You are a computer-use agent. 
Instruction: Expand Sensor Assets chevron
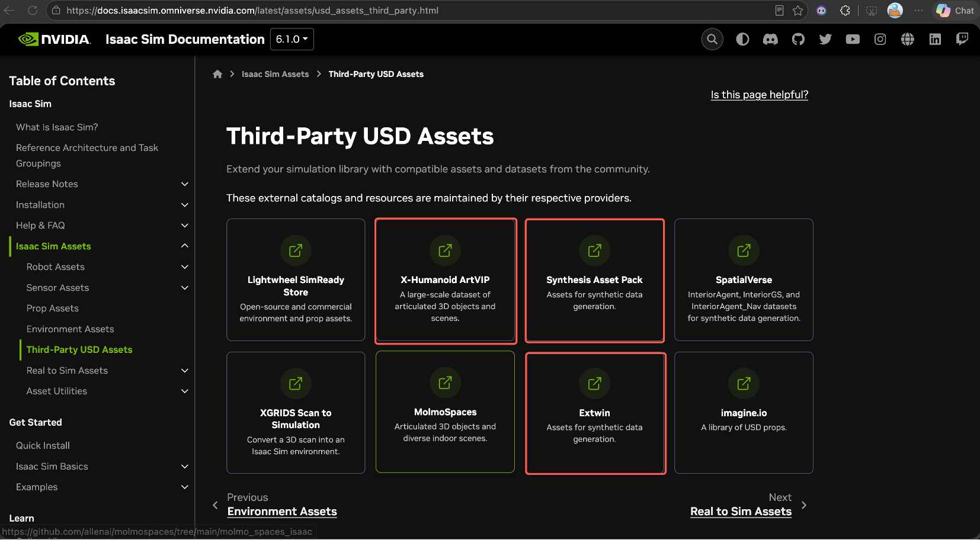pyautogui.click(x=185, y=288)
